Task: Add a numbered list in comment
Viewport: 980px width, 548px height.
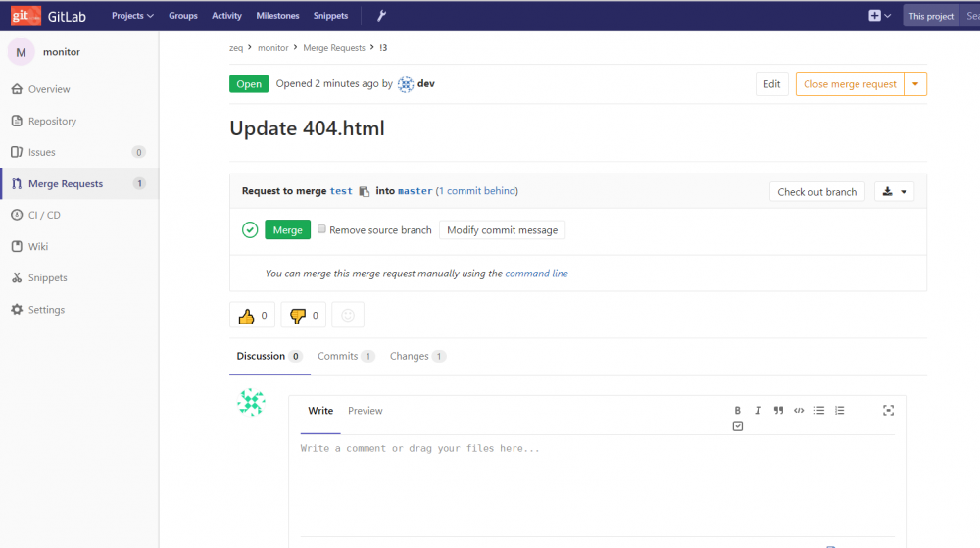Action: pos(840,411)
